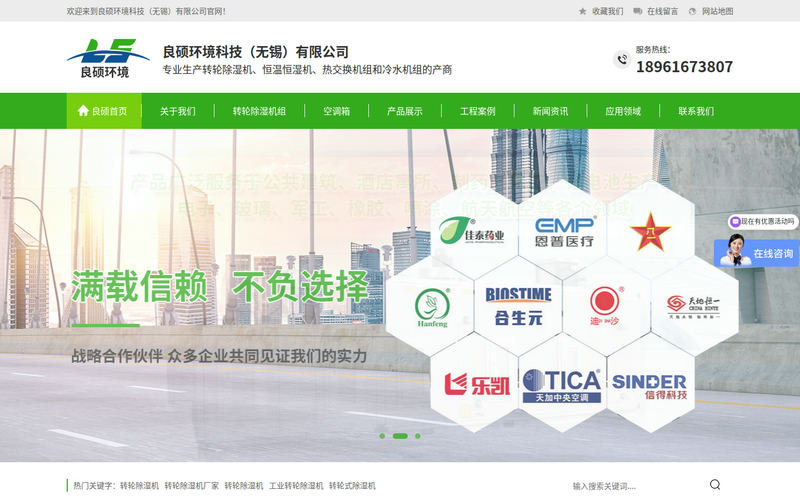The width and height of the screenshot is (800, 500).
Task: Click the welcome text 欢迎来到良硕环境科技
Action: [146, 11]
